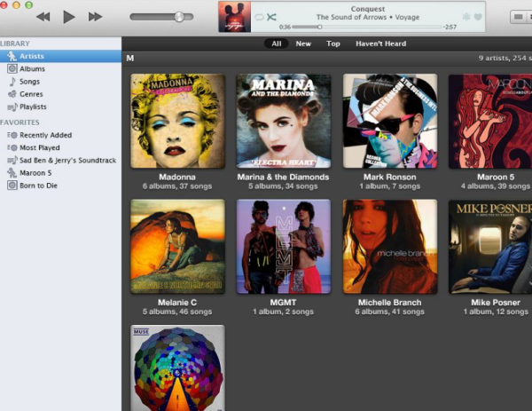The height and width of the screenshot is (411, 532).
Task: Click the Conquest album artwork in the now playing display
Action: (235, 17)
